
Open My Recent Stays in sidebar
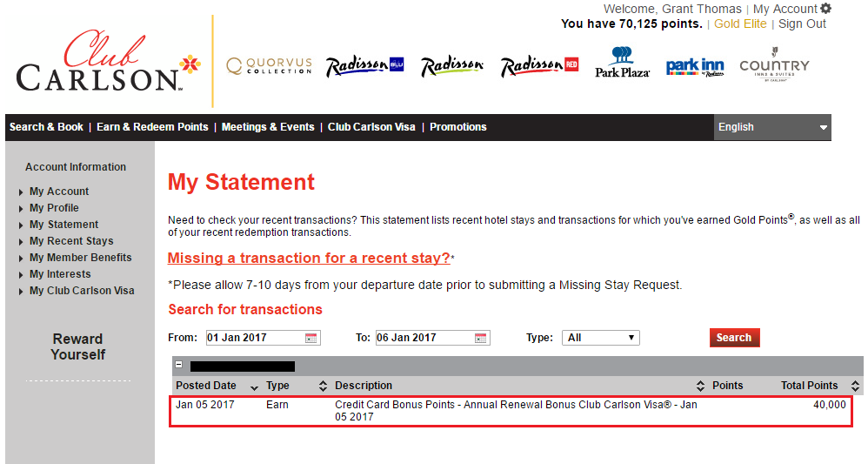71,241
